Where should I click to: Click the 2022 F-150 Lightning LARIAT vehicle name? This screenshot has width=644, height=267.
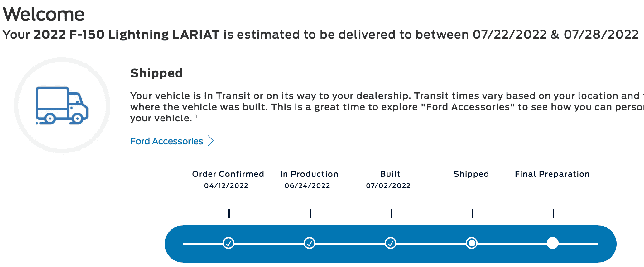(127, 35)
